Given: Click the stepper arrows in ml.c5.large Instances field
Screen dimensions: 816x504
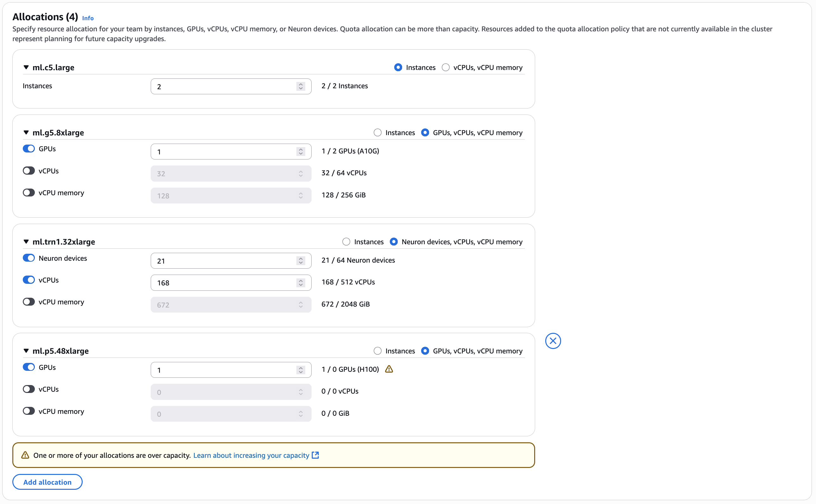Looking at the screenshot, I should pos(300,86).
